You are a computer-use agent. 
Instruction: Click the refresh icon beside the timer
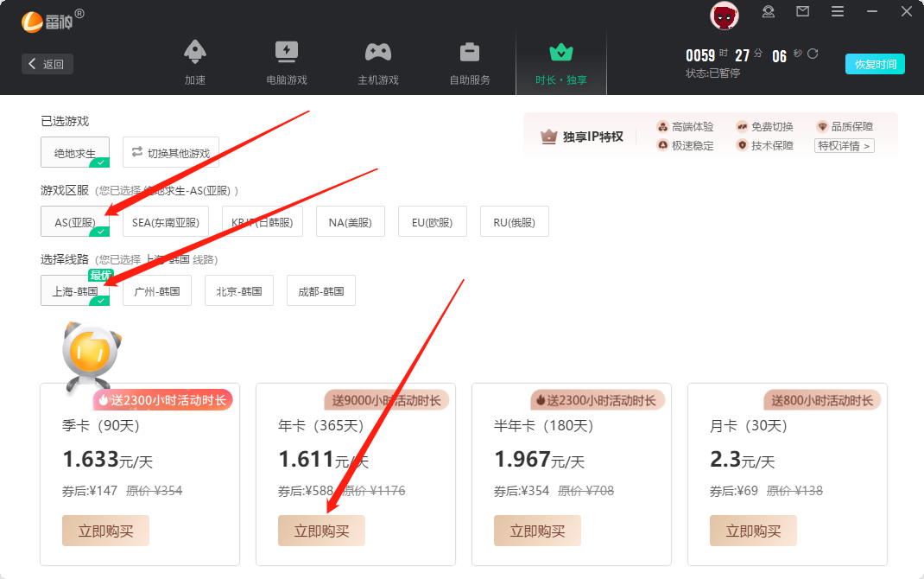tap(813, 54)
